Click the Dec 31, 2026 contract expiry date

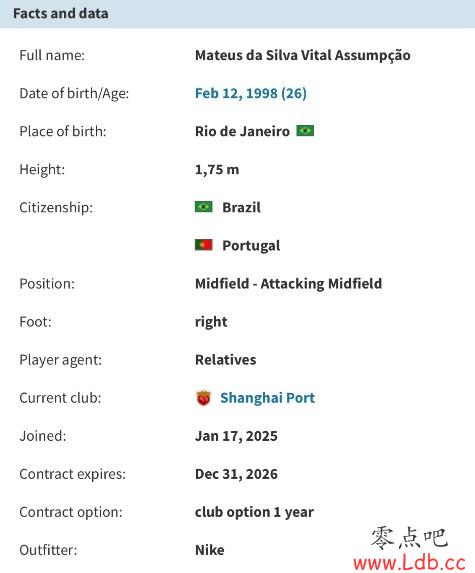click(x=236, y=474)
